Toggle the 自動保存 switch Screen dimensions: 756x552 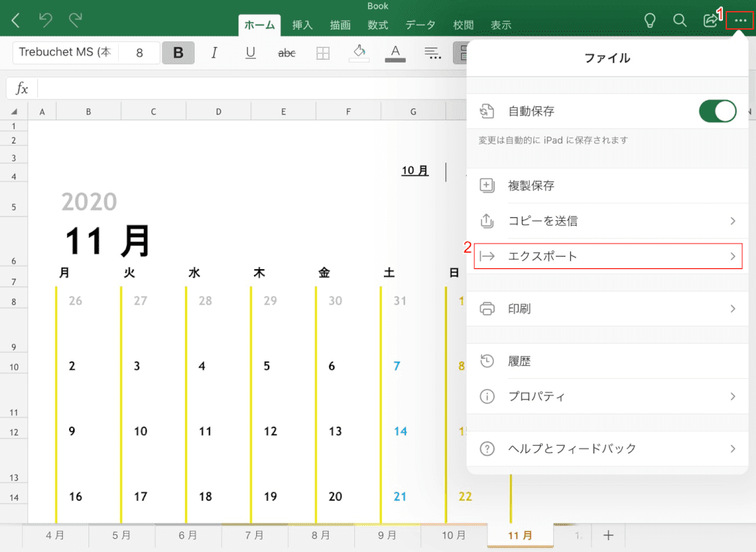(x=717, y=111)
